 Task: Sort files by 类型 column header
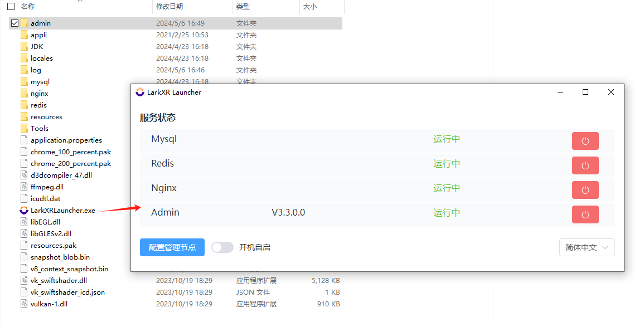(x=243, y=6)
